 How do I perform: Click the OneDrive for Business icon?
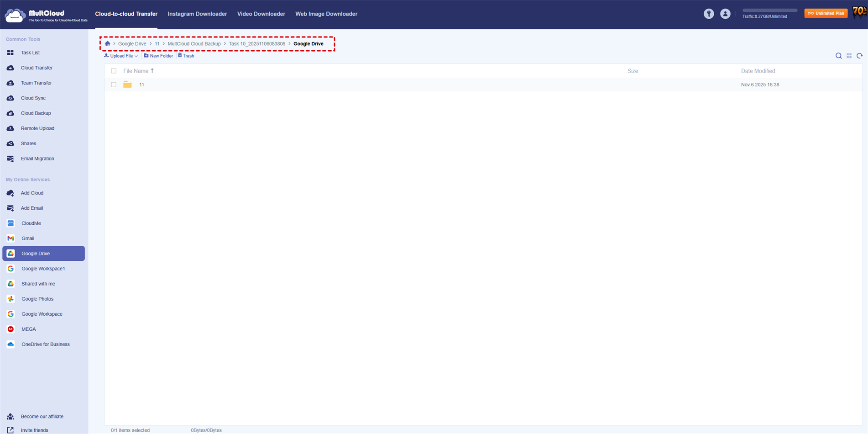click(x=11, y=344)
